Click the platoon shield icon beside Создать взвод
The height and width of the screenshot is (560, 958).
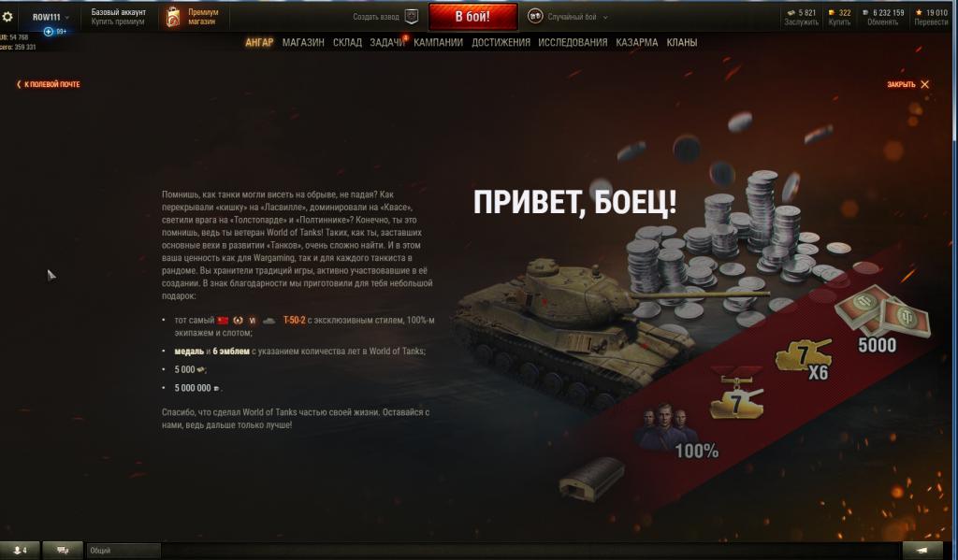[x=412, y=17]
